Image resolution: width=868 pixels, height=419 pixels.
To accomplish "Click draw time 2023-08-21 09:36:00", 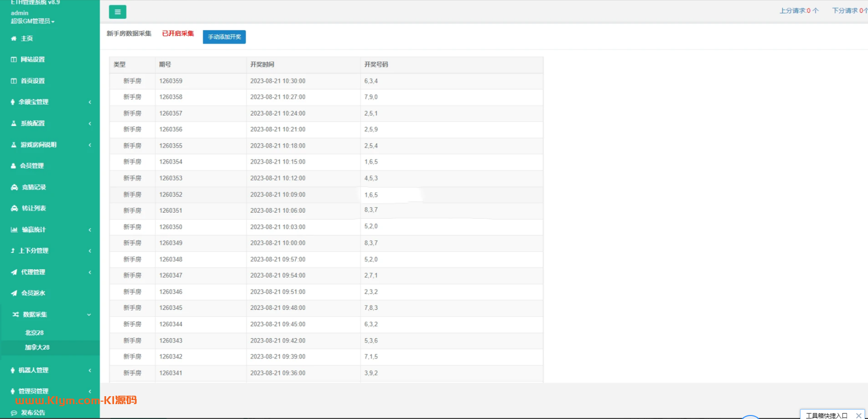I will coord(278,373).
